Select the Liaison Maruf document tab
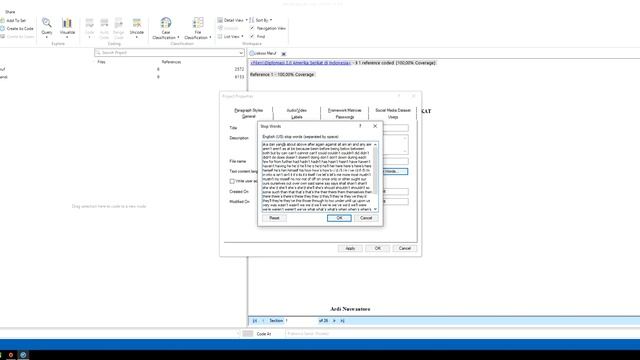Viewport: 640px width, 360px height. pos(263,53)
